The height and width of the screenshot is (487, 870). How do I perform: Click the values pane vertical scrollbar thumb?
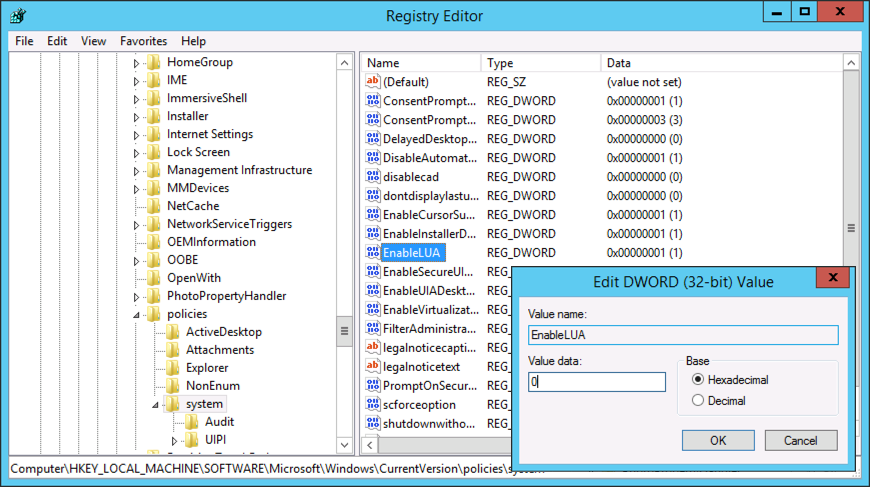(851, 228)
